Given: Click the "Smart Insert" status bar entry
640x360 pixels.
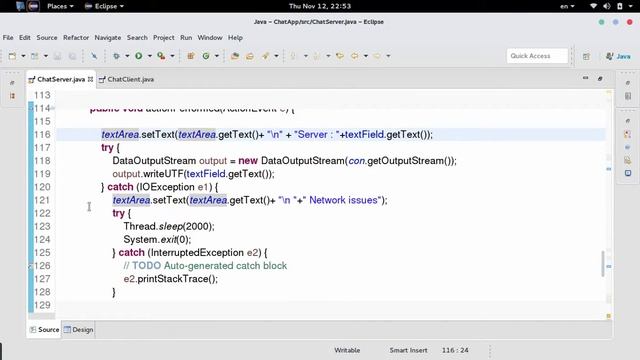Looking at the screenshot, I should pos(408,350).
